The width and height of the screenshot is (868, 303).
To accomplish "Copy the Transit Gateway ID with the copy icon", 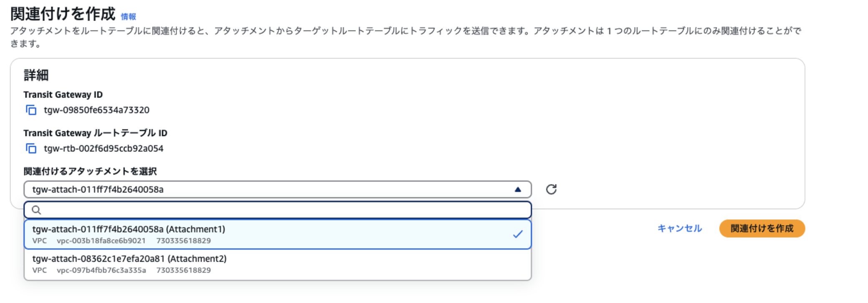I will point(31,110).
